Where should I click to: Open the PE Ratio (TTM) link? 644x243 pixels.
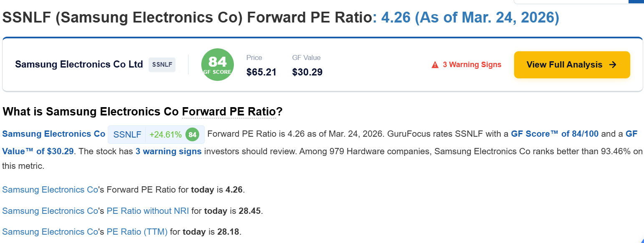click(x=137, y=232)
